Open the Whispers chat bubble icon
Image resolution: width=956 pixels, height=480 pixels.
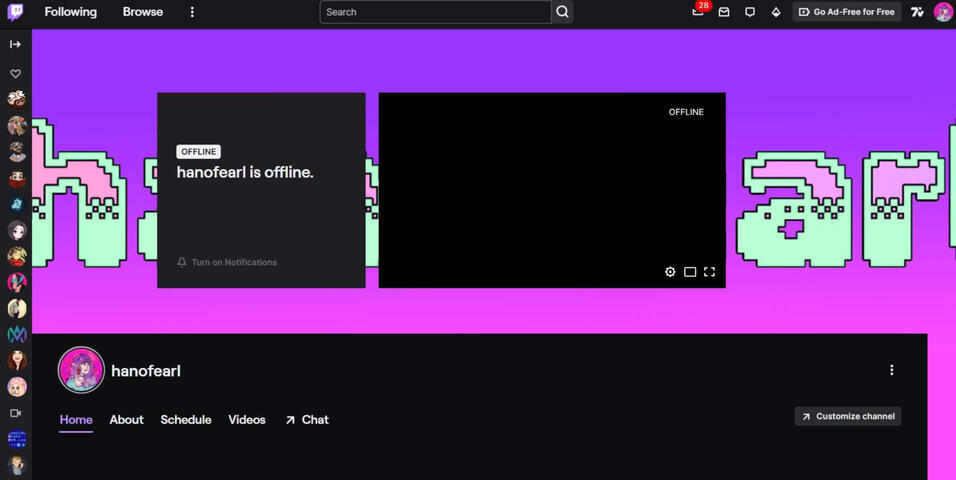[750, 12]
